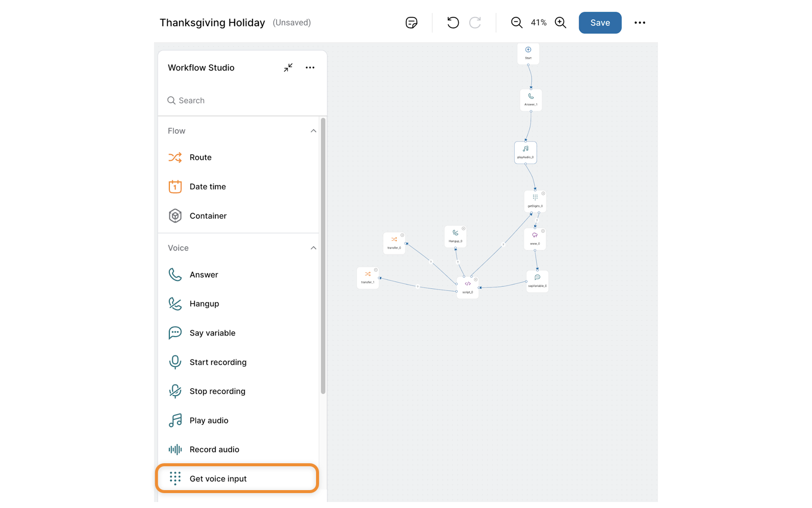Image resolution: width=812 pixels, height=508 pixels.
Task: Select the Route shuffle icon
Action: click(x=175, y=158)
